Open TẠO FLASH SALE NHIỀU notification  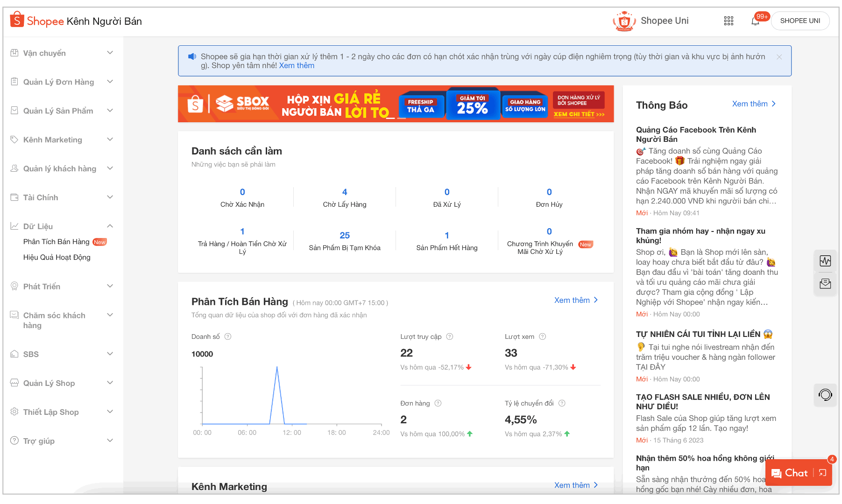tap(703, 401)
